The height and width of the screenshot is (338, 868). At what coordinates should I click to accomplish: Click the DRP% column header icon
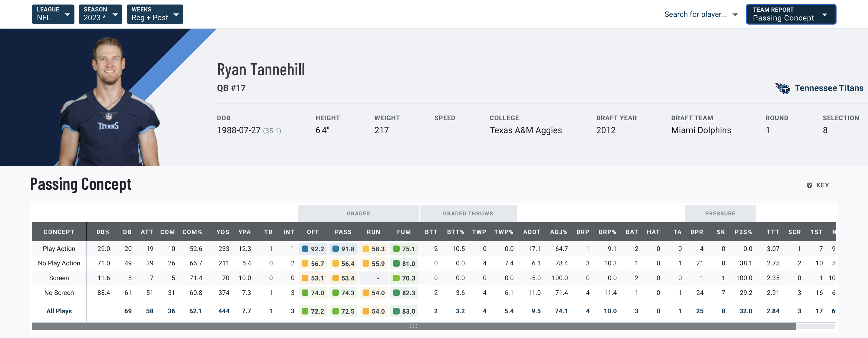coord(607,232)
